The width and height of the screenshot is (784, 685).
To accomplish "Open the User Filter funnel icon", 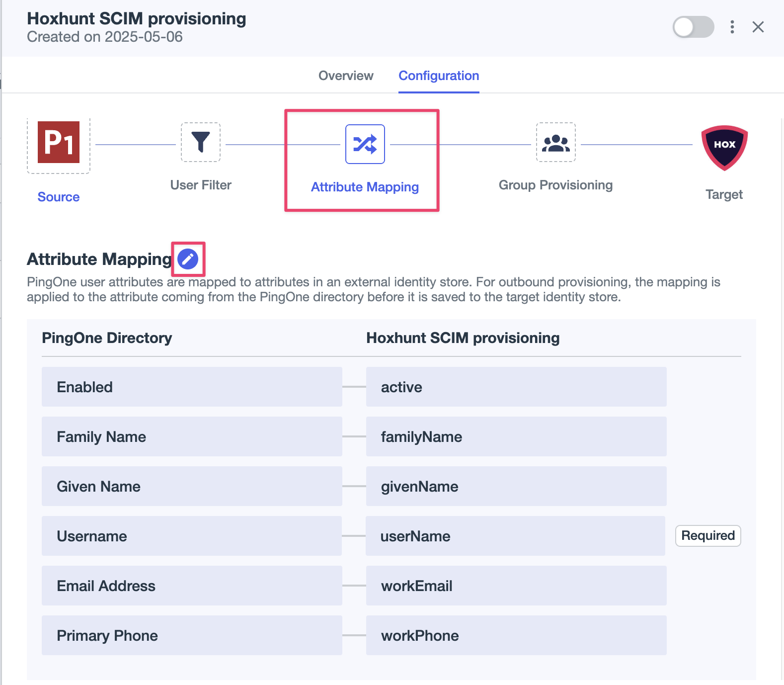I will coord(201,142).
